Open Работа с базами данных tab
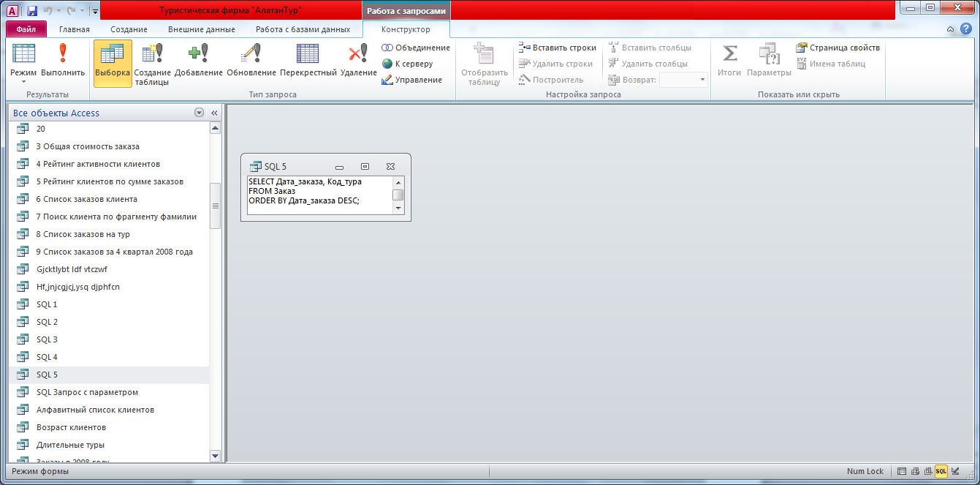This screenshot has width=980, height=485. pos(303,29)
